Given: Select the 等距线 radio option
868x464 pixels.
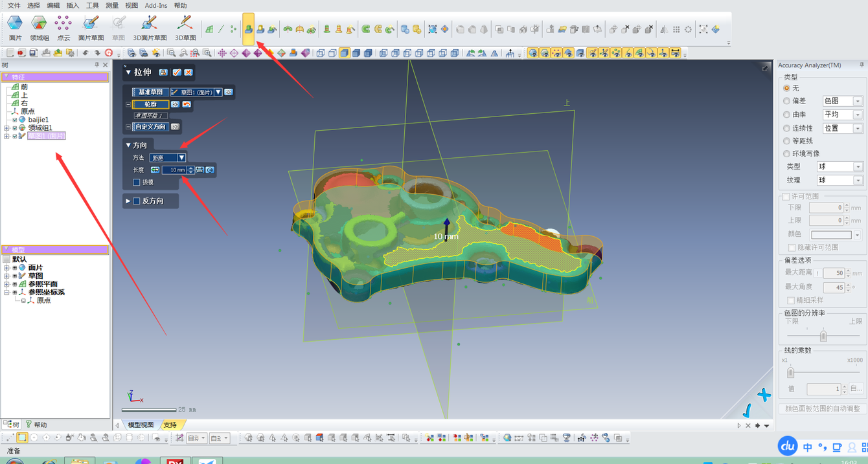Looking at the screenshot, I should tap(787, 140).
